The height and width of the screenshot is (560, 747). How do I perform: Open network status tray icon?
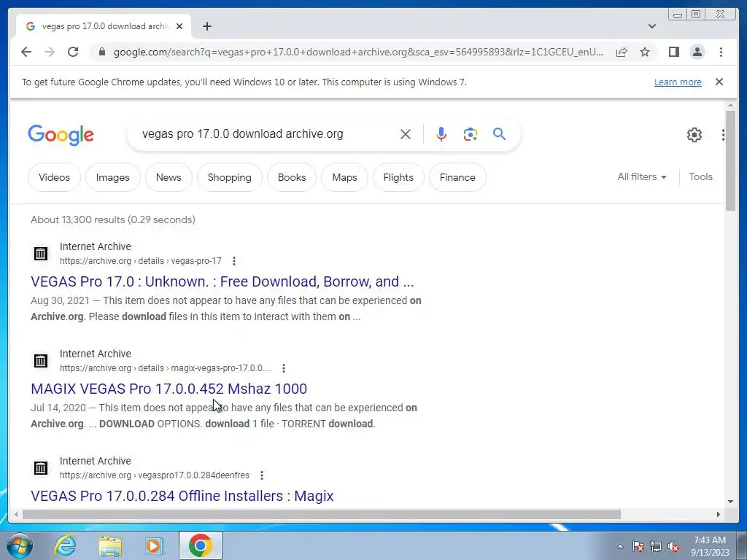pyautogui.click(x=656, y=546)
